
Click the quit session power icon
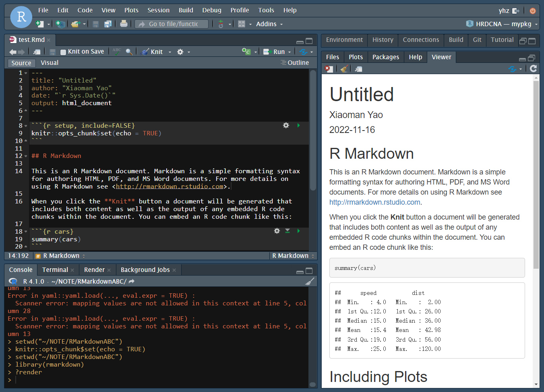533,11
